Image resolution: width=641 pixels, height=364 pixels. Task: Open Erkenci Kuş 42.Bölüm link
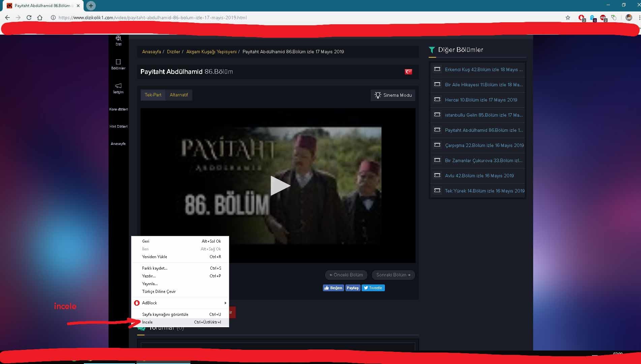[x=484, y=69]
